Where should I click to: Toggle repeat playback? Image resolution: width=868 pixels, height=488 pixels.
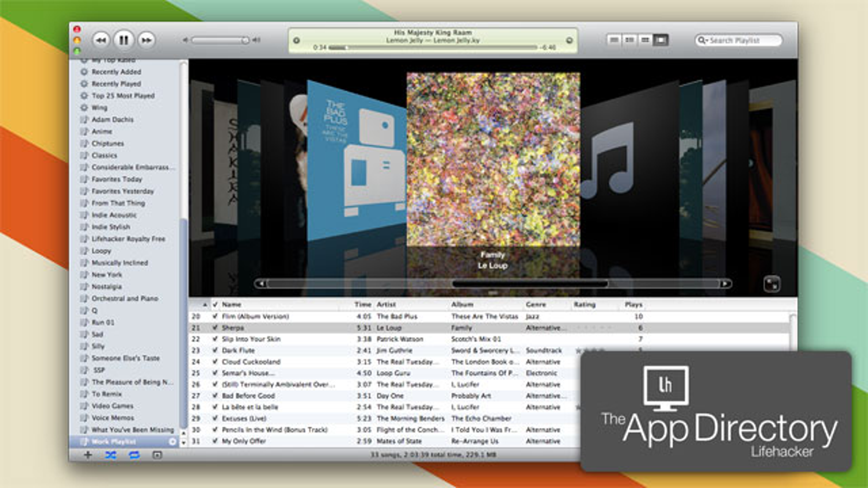click(134, 455)
